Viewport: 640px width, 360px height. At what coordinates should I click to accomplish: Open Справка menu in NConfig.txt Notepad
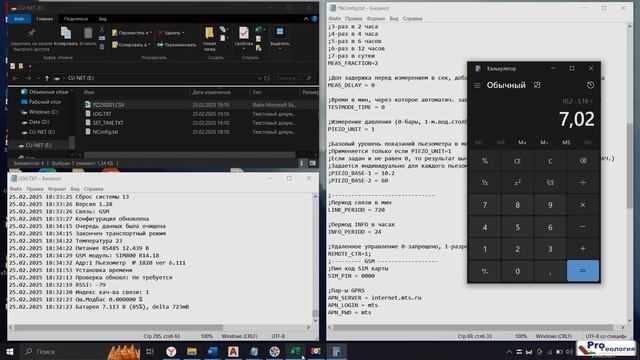tap(412, 19)
